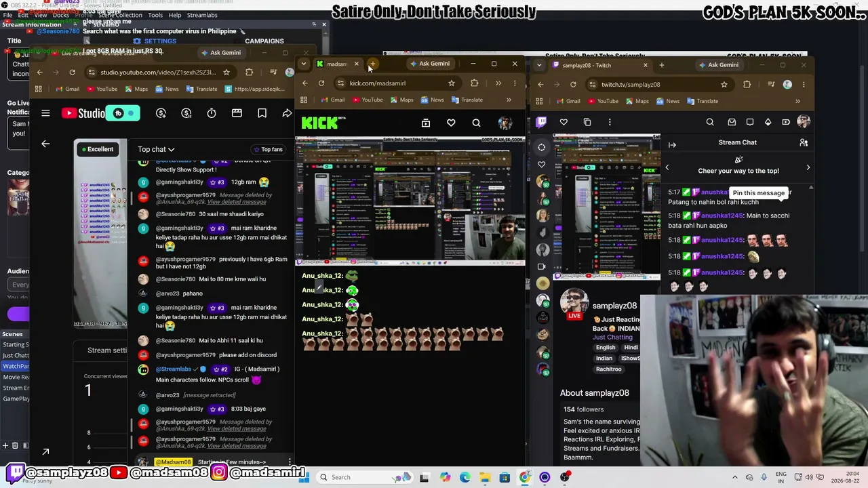Close the madsamirl Kick browser tab
868x488 pixels.
tap(356, 64)
